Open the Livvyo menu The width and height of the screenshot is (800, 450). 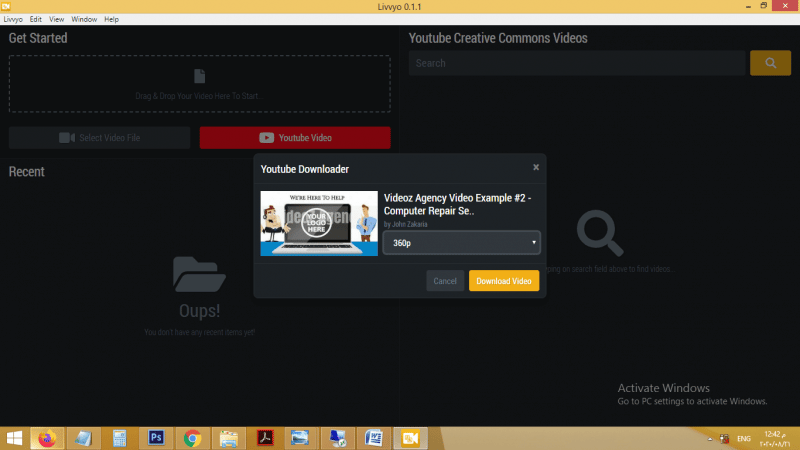(13, 19)
